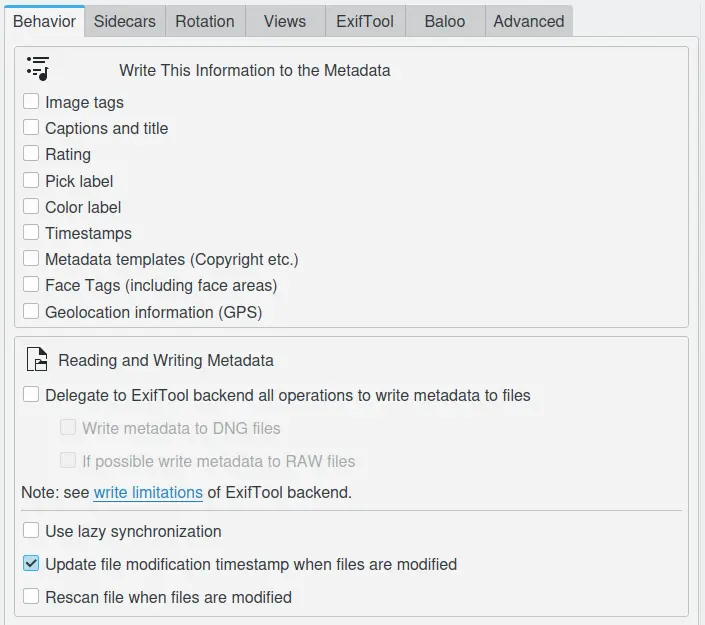Check Delegate to ExifTool backend option
The width and height of the screenshot is (705, 625).
31,395
